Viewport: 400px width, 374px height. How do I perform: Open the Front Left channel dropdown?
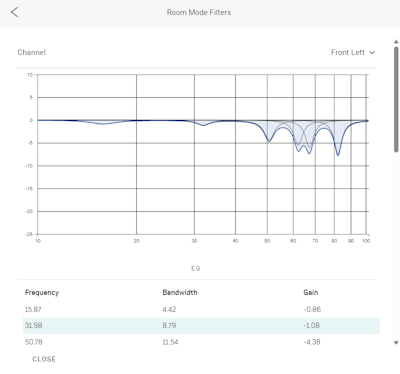tap(353, 52)
